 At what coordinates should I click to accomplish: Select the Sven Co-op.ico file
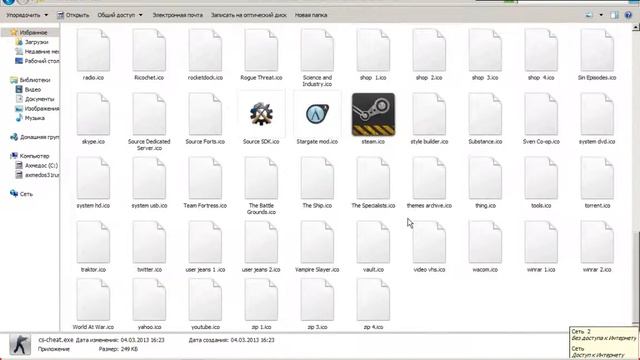541,118
